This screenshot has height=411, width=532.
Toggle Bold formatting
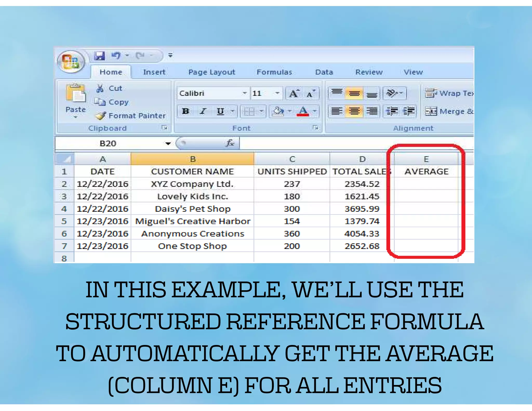185,111
